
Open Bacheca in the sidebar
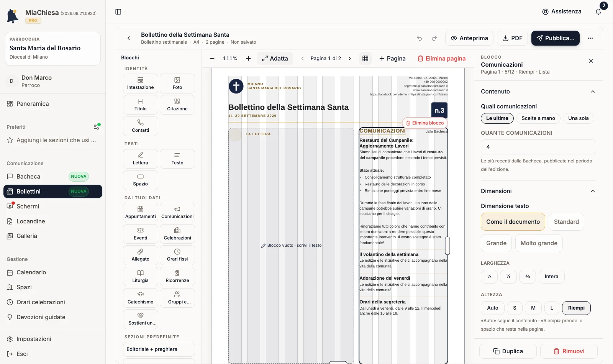point(53,177)
